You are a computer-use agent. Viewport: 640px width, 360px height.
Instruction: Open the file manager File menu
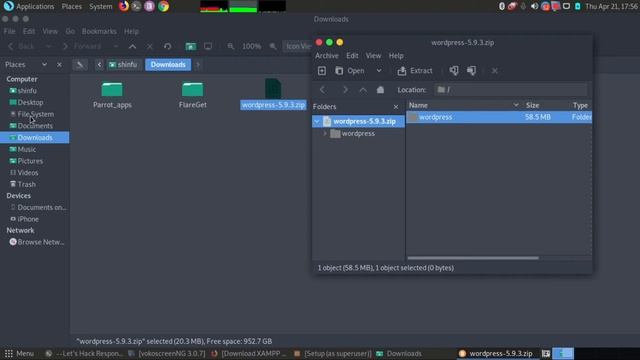9,31
